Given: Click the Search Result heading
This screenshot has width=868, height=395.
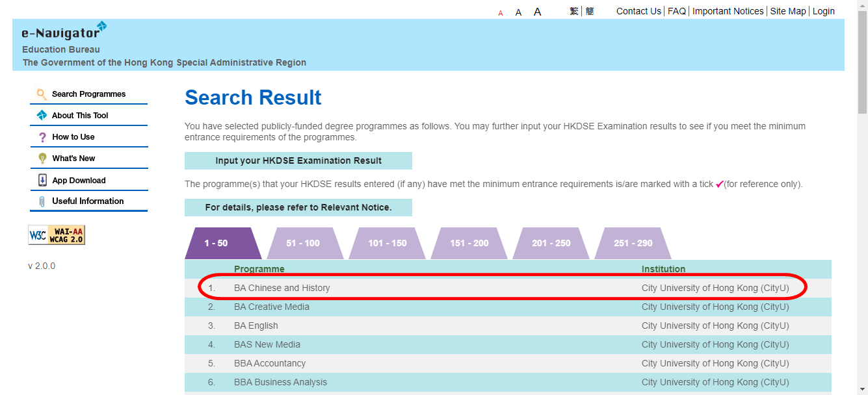Looking at the screenshot, I should [253, 97].
